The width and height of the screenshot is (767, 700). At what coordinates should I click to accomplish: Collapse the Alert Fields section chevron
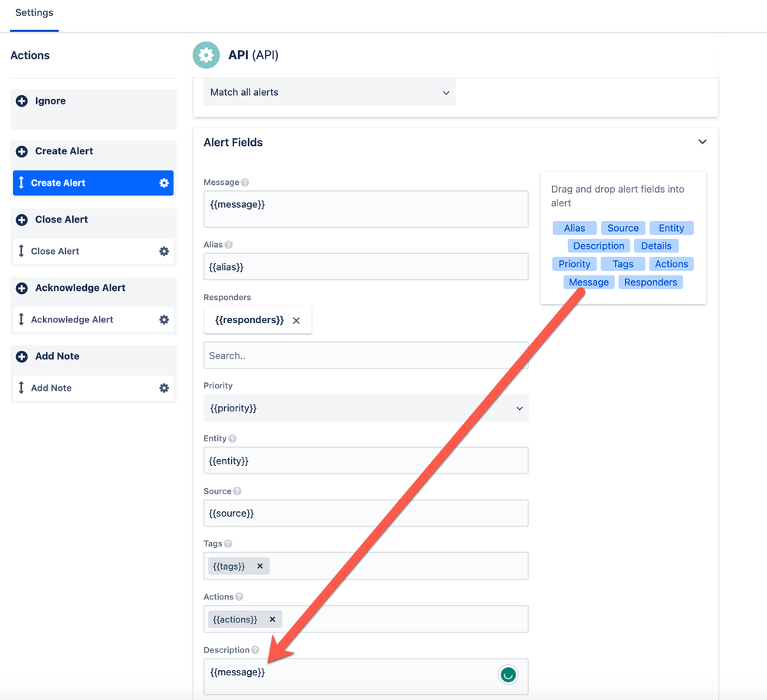[703, 142]
